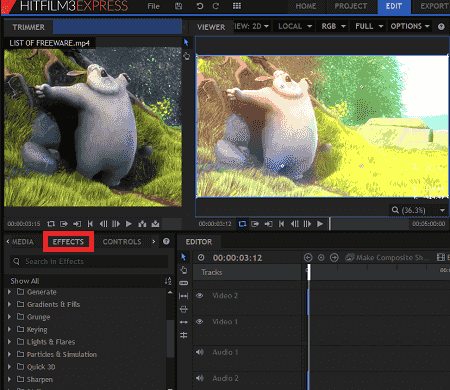The height and width of the screenshot is (390, 450).
Task: Click Show All in Effects panel
Action: pyautogui.click(x=25, y=281)
